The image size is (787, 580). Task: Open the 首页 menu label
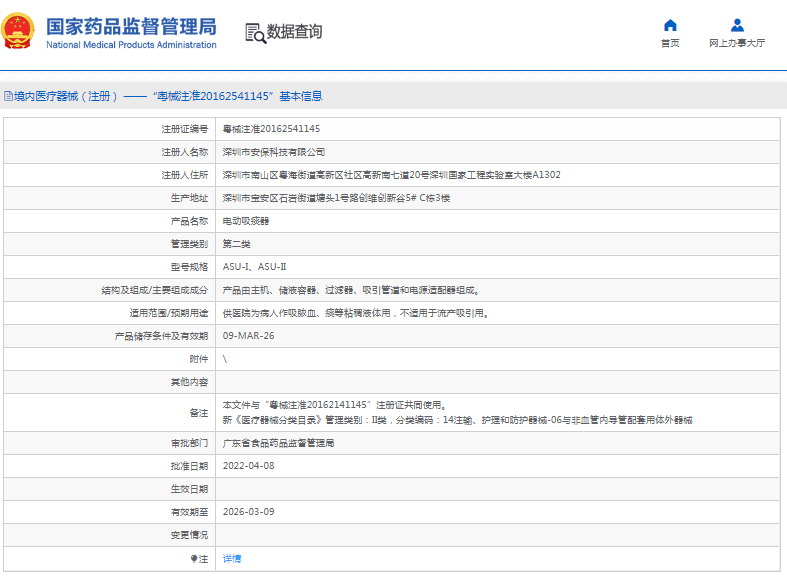(x=669, y=43)
